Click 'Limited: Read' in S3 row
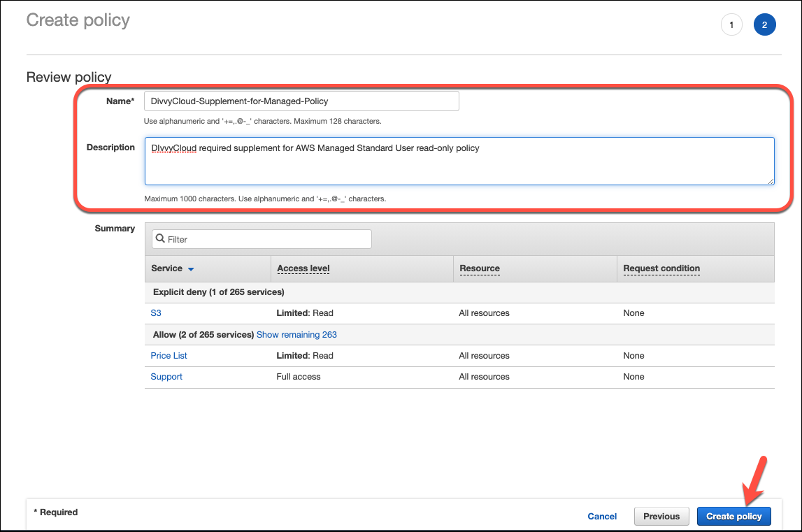This screenshot has height=532, width=802. pos(305,312)
